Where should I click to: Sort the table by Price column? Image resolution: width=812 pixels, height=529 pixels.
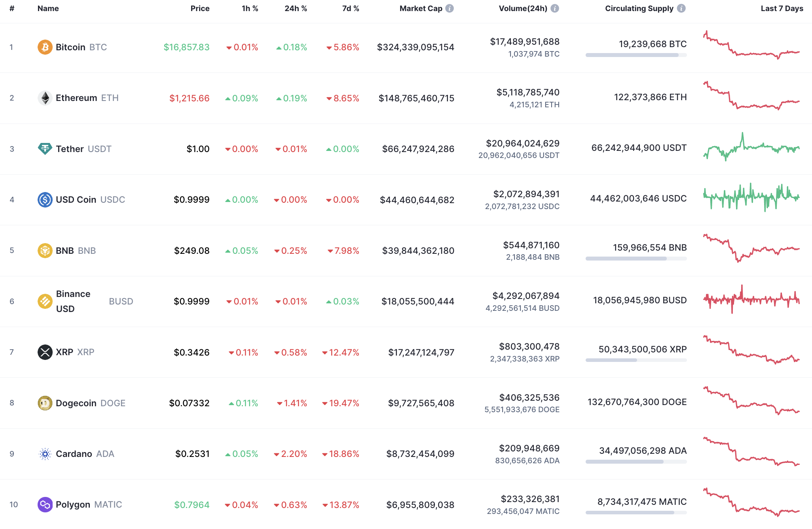tap(200, 8)
